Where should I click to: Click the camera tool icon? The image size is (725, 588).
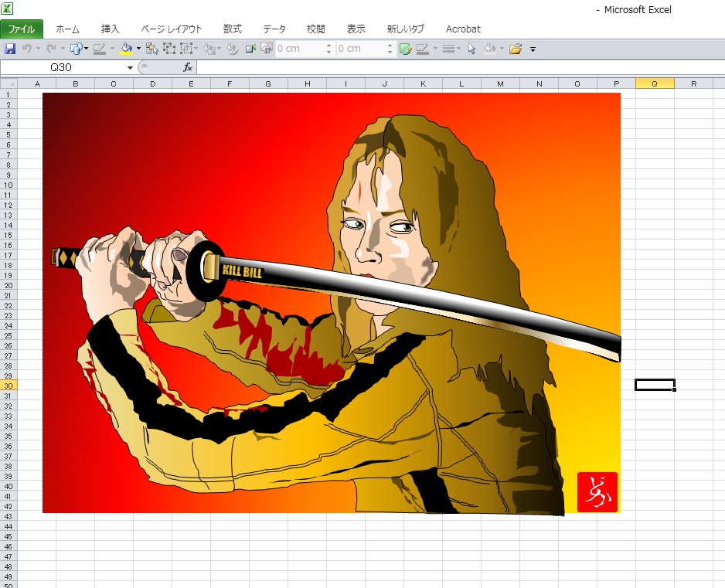pos(250,49)
